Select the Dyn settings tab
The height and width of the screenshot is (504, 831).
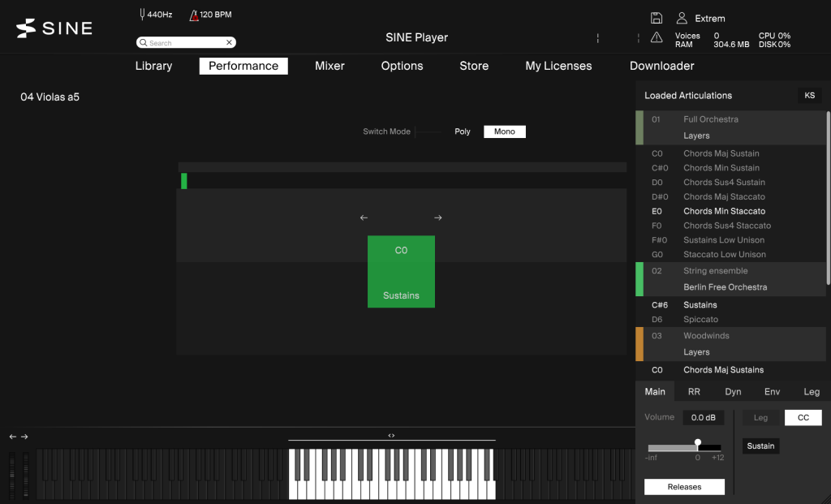point(733,392)
